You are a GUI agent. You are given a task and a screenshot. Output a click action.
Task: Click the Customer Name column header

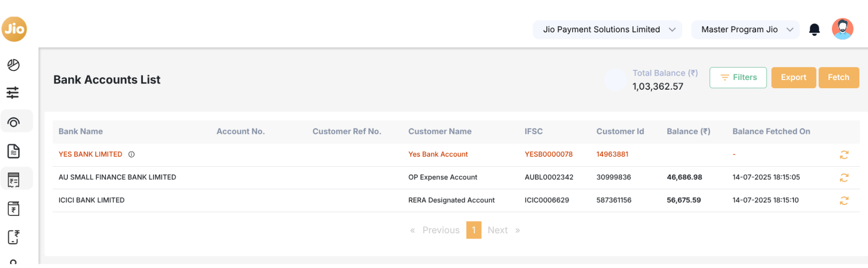[x=440, y=132]
